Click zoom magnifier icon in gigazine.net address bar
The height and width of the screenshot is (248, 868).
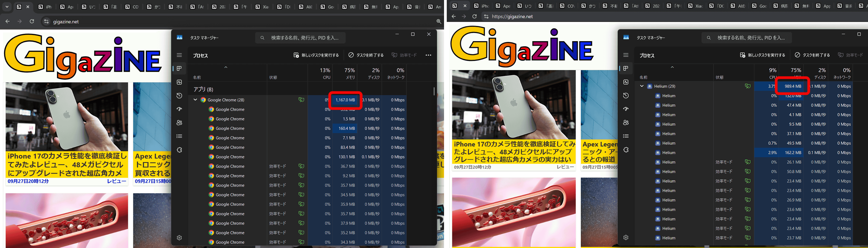tap(438, 21)
